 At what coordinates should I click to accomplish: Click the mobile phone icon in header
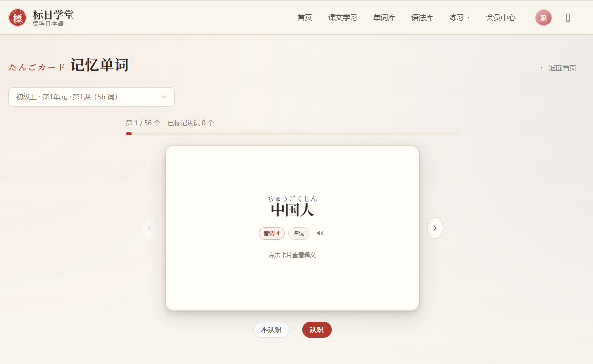click(x=568, y=18)
